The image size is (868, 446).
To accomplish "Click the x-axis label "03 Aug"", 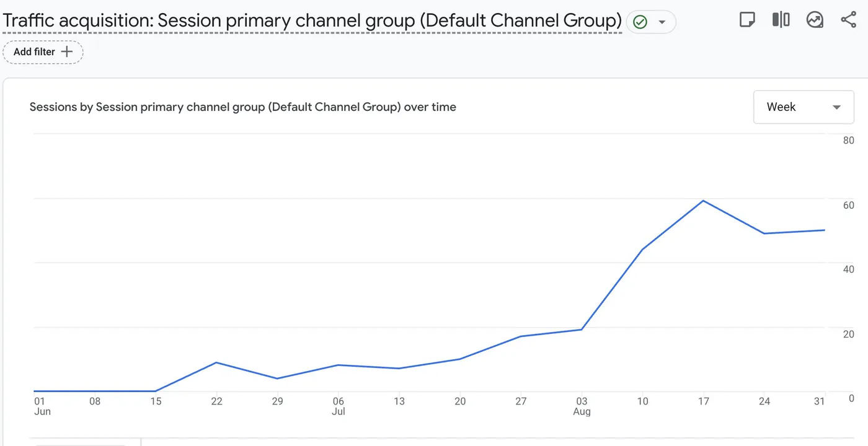I will [582, 406].
